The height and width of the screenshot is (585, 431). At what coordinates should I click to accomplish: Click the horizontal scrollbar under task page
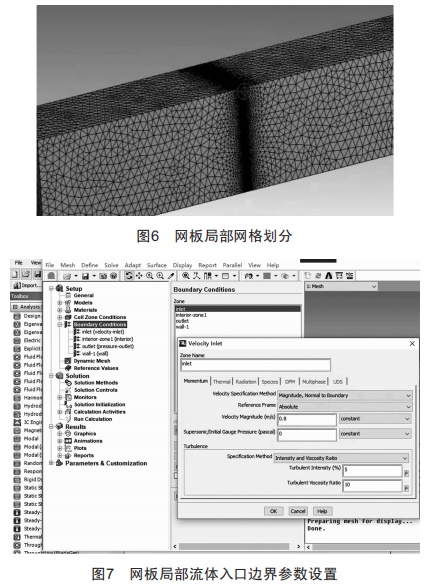(x=234, y=547)
